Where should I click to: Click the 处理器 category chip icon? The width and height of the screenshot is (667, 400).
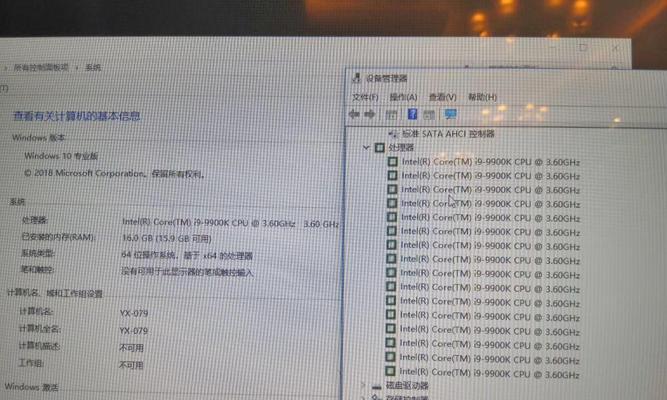click(x=379, y=148)
